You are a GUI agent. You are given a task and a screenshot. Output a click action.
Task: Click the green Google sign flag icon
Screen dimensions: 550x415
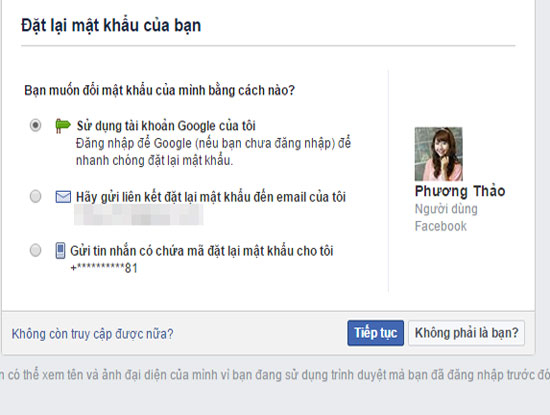[x=63, y=126]
